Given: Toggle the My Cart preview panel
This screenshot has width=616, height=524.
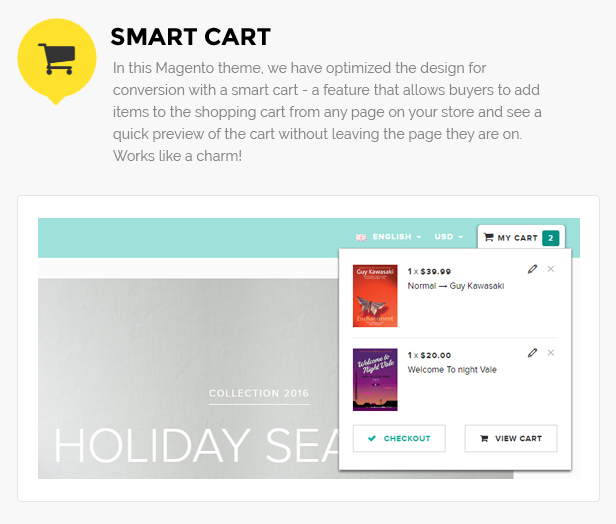Looking at the screenshot, I should click(x=521, y=237).
